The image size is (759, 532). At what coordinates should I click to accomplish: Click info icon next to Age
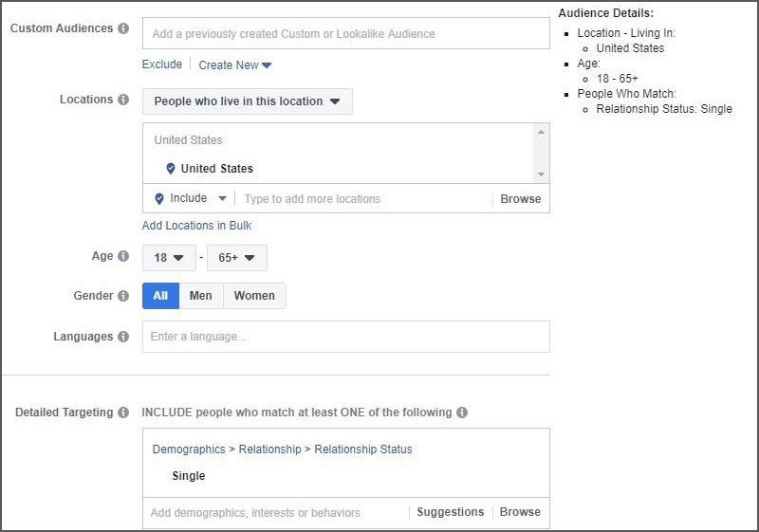pyautogui.click(x=123, y=256)
